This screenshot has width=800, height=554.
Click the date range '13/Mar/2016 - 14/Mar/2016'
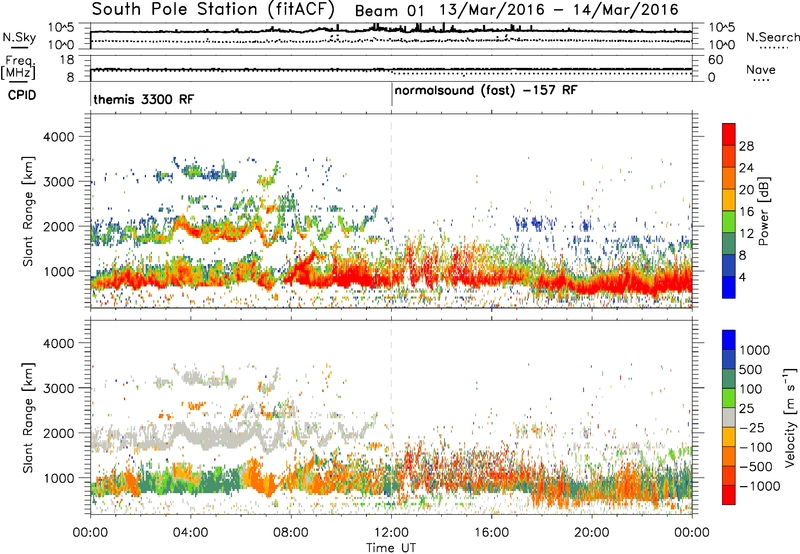coord(559,10)
